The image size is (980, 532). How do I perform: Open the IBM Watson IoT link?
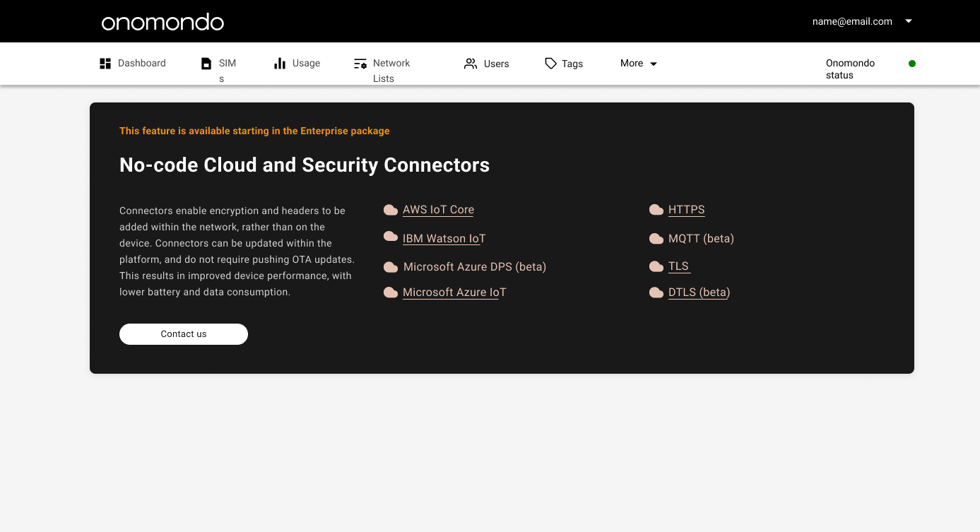pyautogui.click(x=444, y=239)
